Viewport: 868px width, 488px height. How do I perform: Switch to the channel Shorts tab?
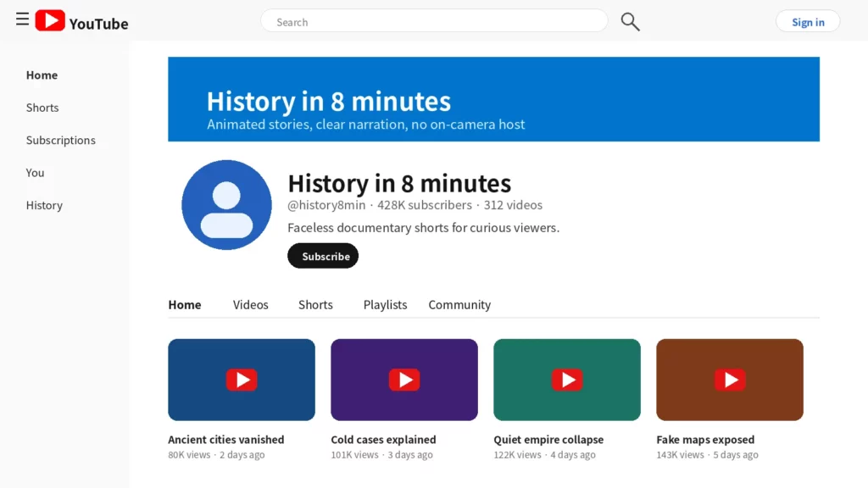click(315, 304)
